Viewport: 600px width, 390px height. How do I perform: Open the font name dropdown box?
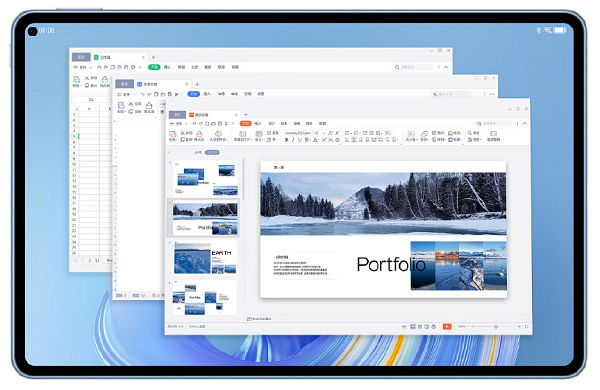tap(298, 133)
